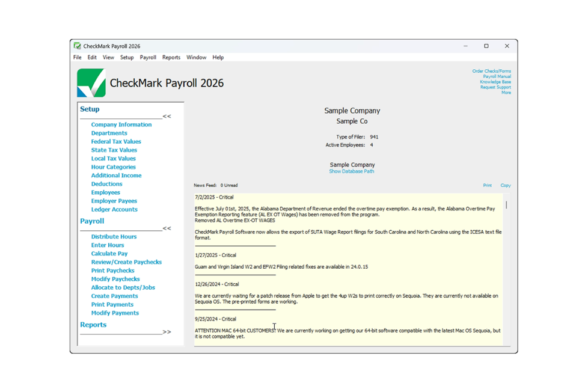Expand the Reports section in the sidebar
The height and width of the screenshot is (392, 588).
point(167,331)
